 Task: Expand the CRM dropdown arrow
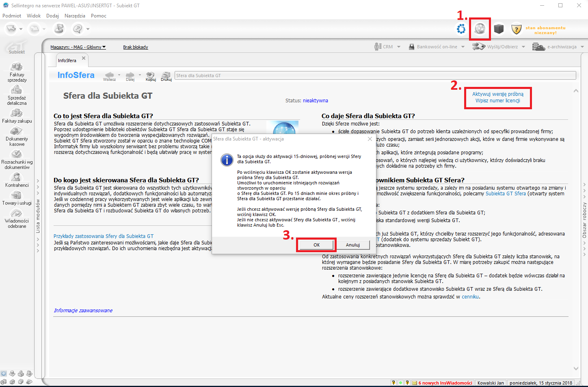pos(399,47)
